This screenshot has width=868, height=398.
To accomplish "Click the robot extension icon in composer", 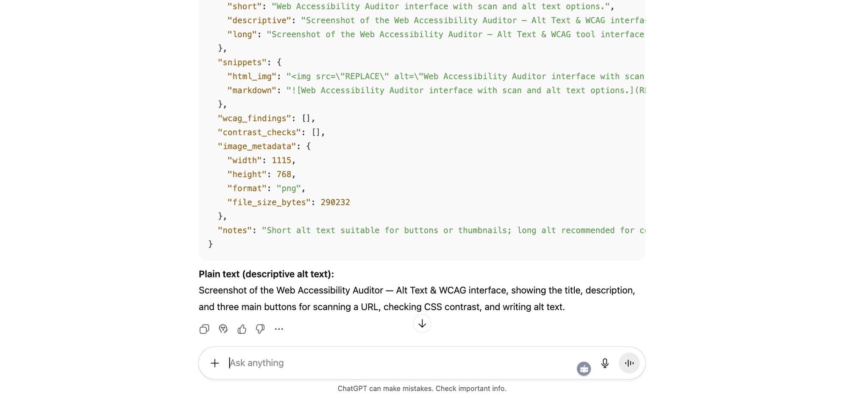I will tap(584, 369).
